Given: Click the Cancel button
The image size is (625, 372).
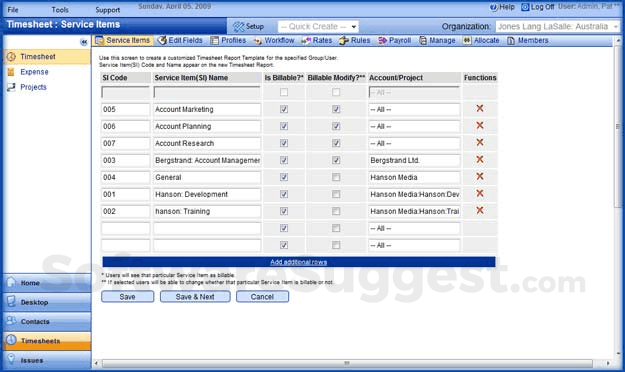Looking at the screenshot, I should point(262,297).
